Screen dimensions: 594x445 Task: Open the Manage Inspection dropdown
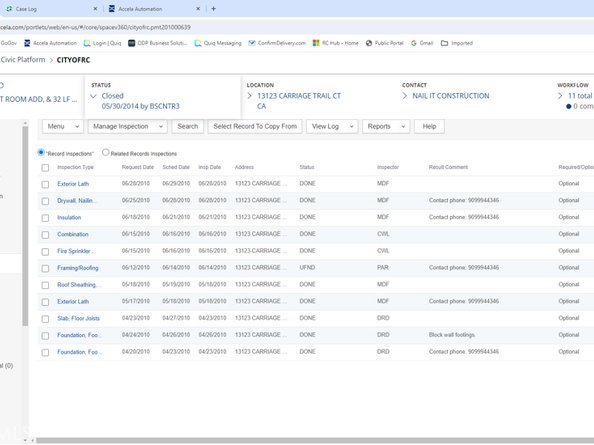[128, 126]
